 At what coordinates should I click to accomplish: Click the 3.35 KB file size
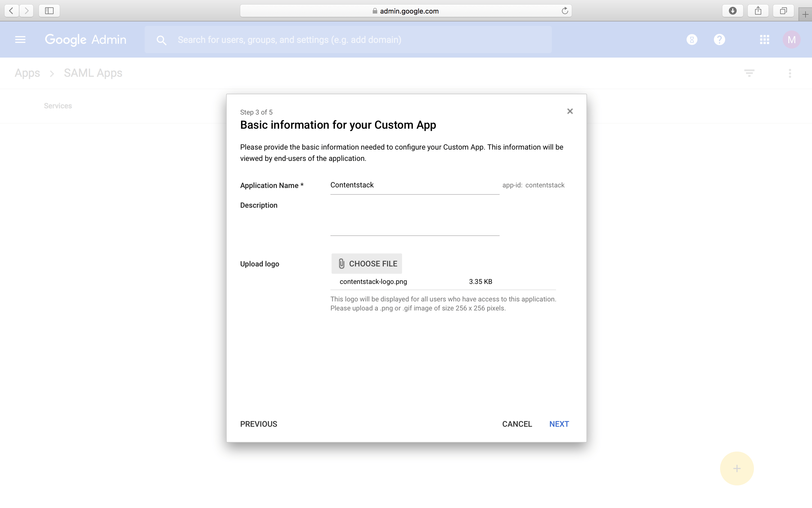(480, 282)
